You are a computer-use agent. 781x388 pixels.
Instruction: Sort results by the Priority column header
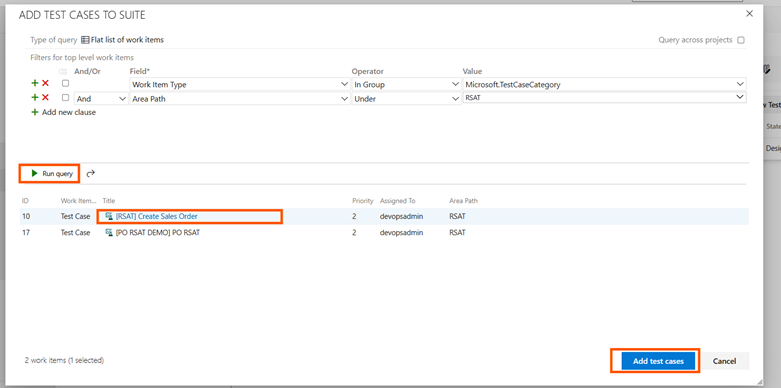(363, 201)
